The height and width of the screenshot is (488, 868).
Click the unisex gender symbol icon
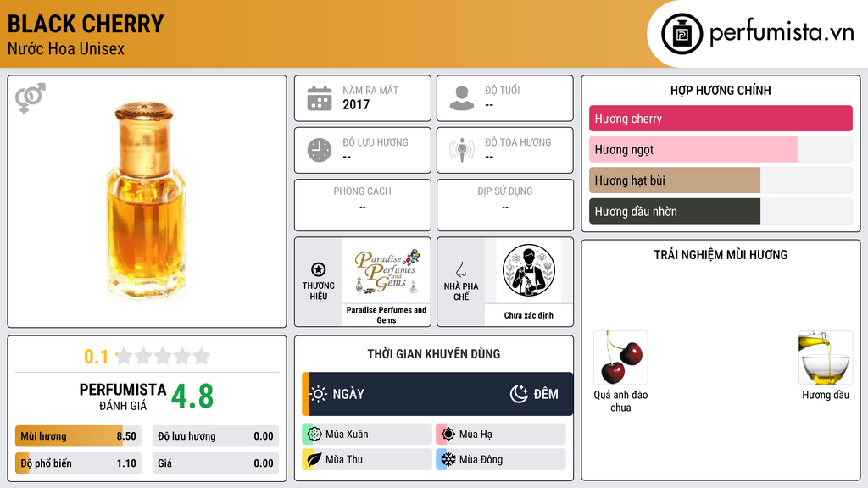[x=30, y=98]
